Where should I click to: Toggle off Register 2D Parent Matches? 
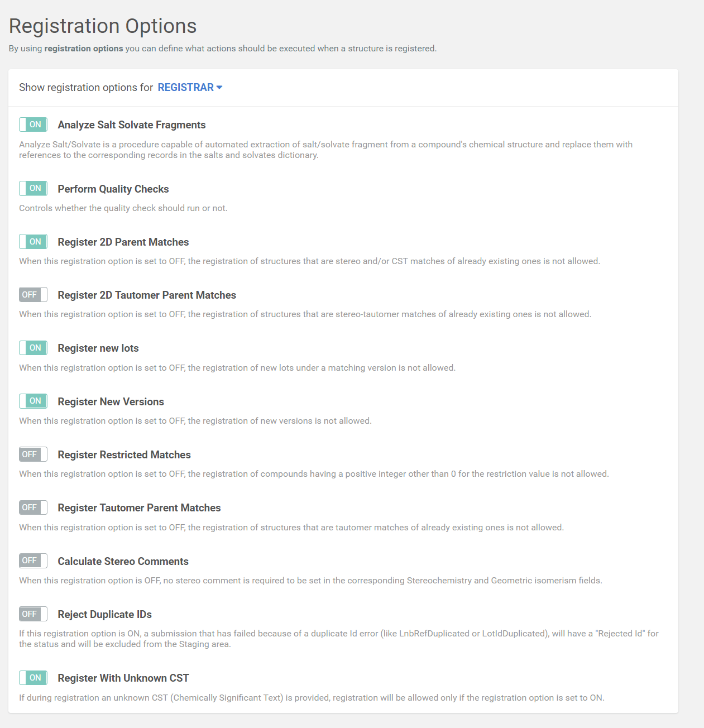click(x=33, y=241)
